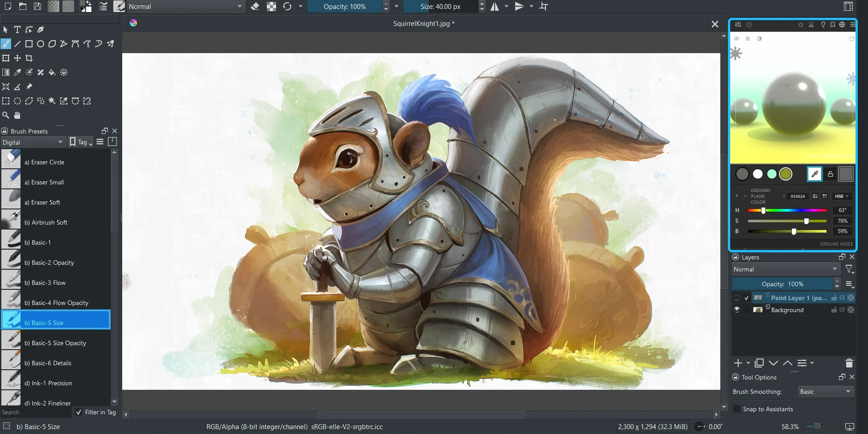This screenshot has height=434, width=868.
Task: Pick the mint green color swatch
Action: click(772, 174)
